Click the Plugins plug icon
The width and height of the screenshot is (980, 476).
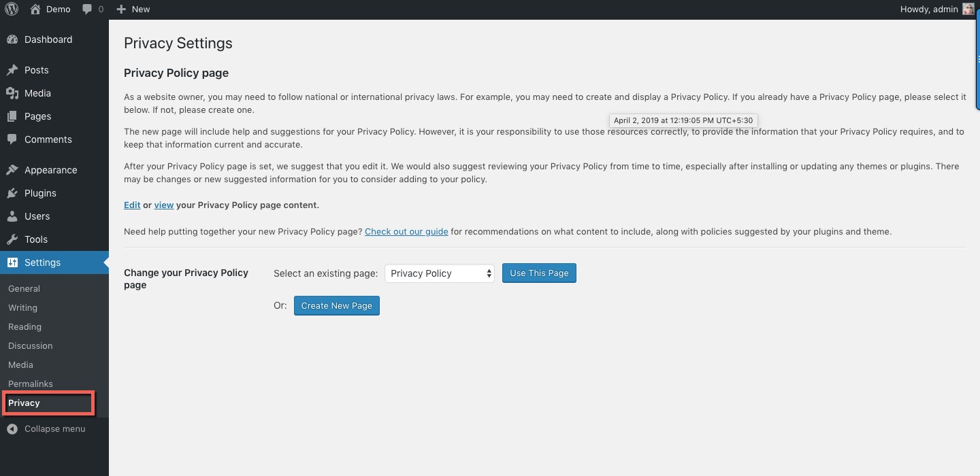click(x=12, y=193)
